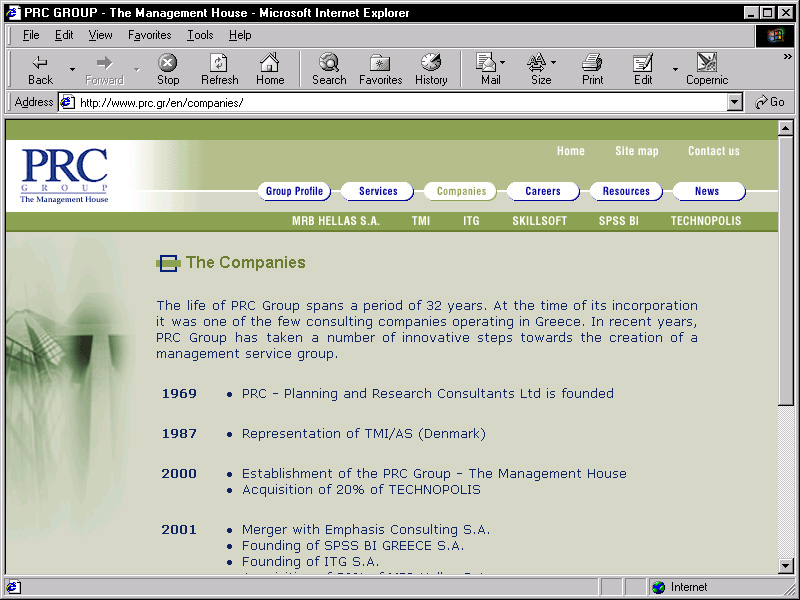Click 'Merger with Emphasis Consulting S.A.' text
The height and width of the screenshot is (600, 800).
click(366, 530)
